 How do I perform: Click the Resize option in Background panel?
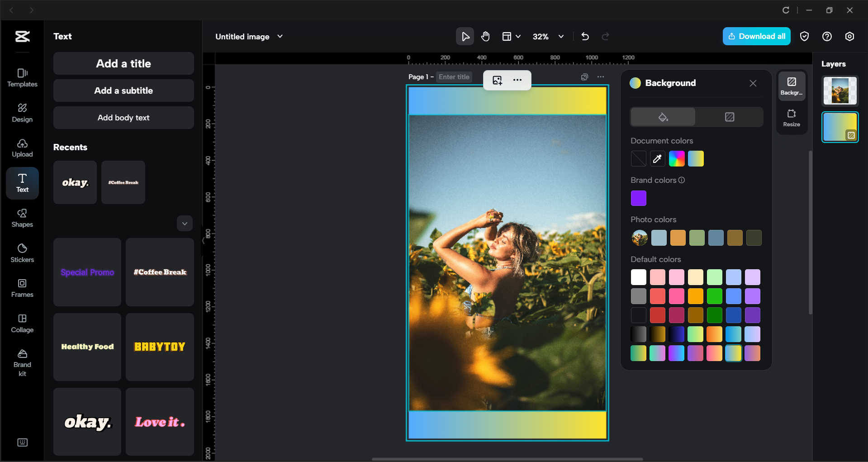point(791,118)
